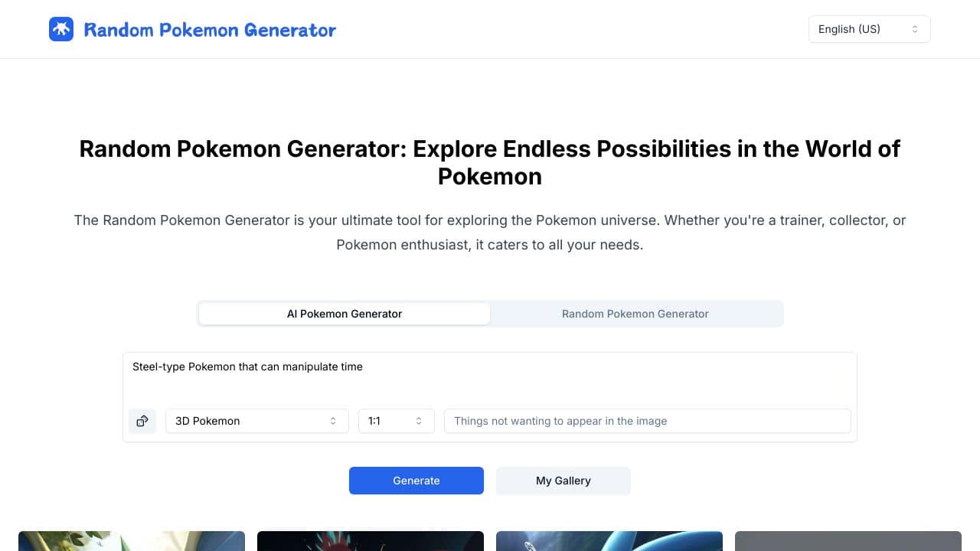The width and height of the screenshot is (980, 551).
Task: Click inside the Pokemon description text area
Action: (x=490, y=378)
